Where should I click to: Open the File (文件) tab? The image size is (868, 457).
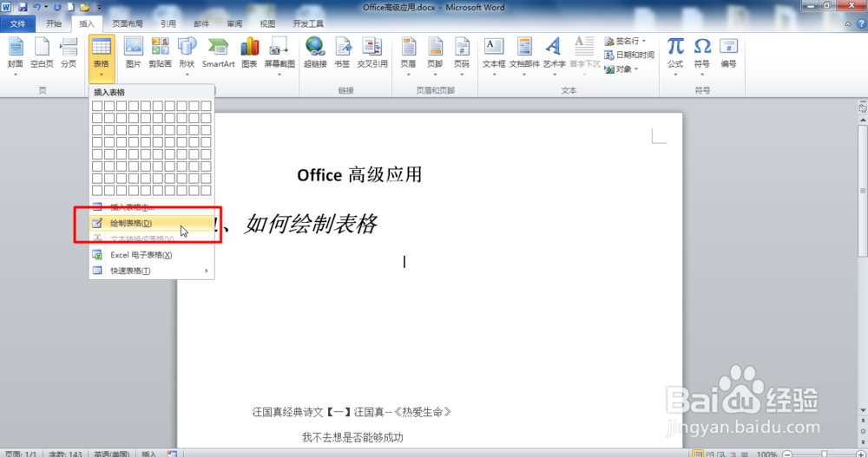coord(17,23)
